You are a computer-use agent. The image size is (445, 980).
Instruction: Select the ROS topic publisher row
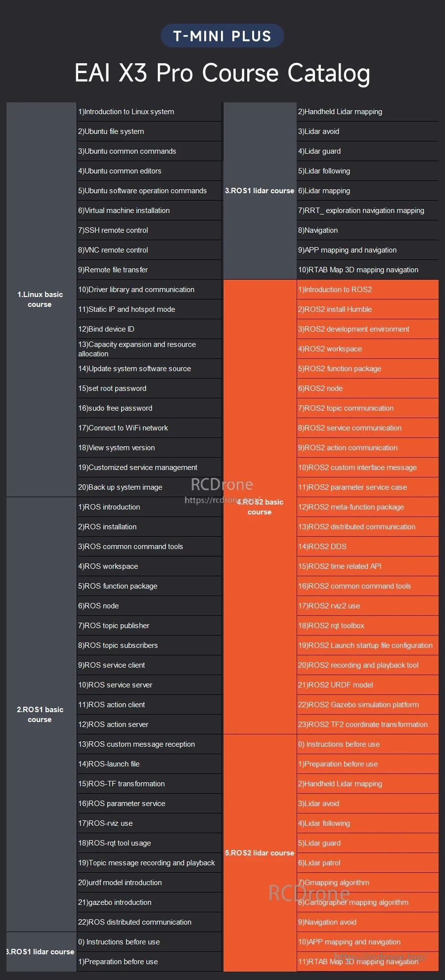tap(149, 626)
